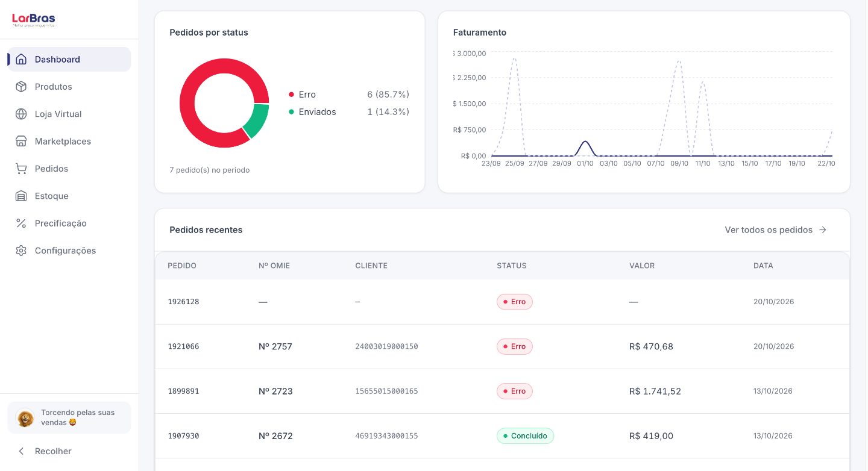
Task: Click the Recolher label
Action: [53, 451]
